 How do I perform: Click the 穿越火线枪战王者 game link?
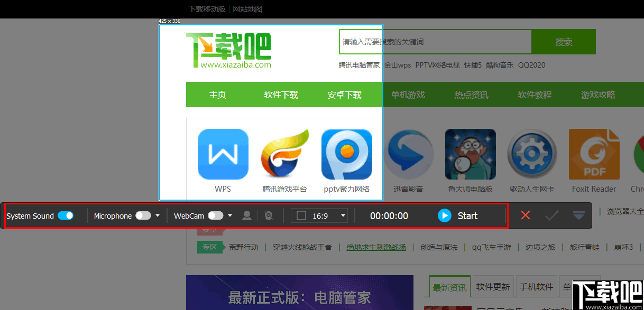click(302, 247)
